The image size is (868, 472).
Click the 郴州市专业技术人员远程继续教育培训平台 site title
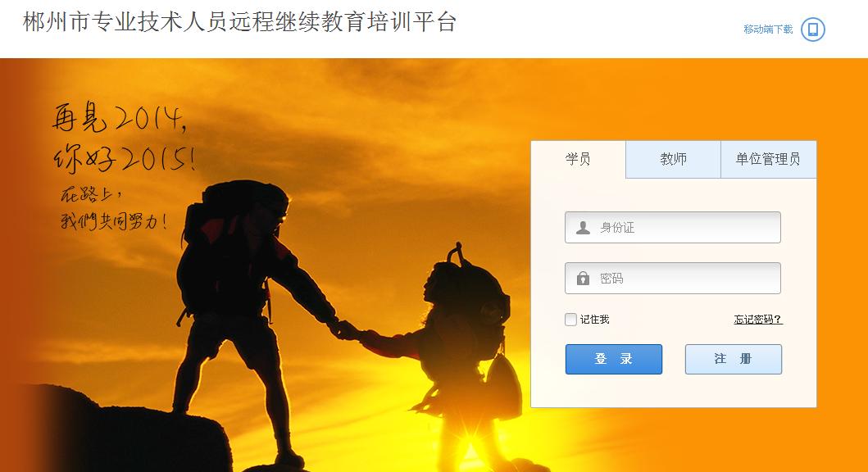239,22
